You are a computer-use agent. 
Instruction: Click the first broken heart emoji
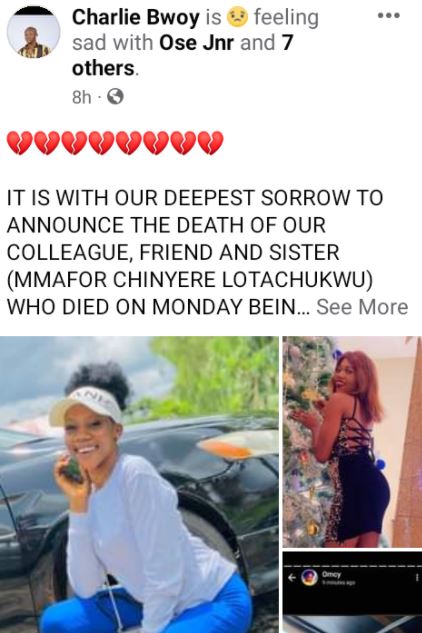tap(19, 143)
